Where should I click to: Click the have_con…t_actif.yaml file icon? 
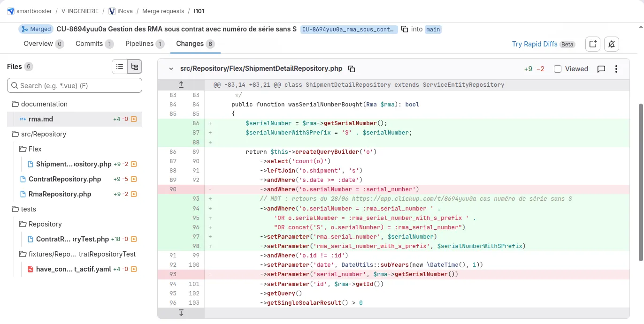31,269
